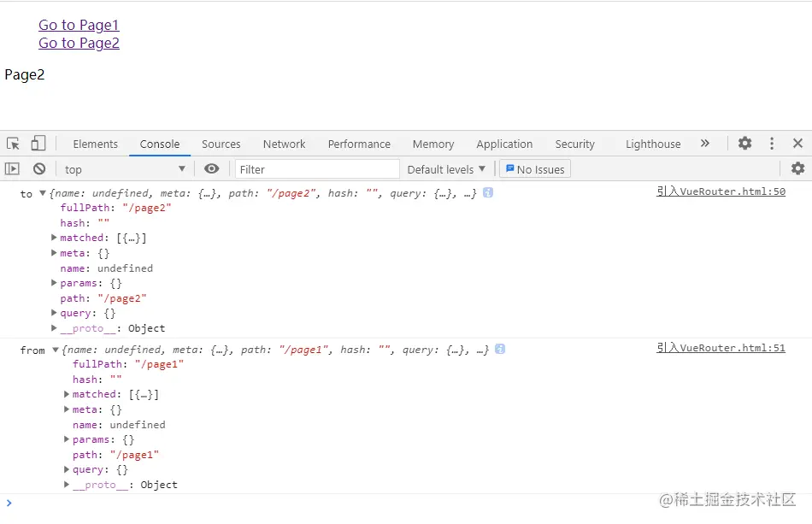The height and width of the screenshot is (524, 812).
Task: Collapse the 'from' logged object
Action: [55, 350]
